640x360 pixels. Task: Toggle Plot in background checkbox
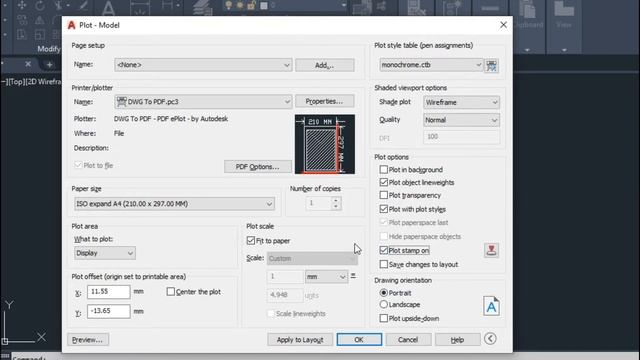(x=384, y=169)
